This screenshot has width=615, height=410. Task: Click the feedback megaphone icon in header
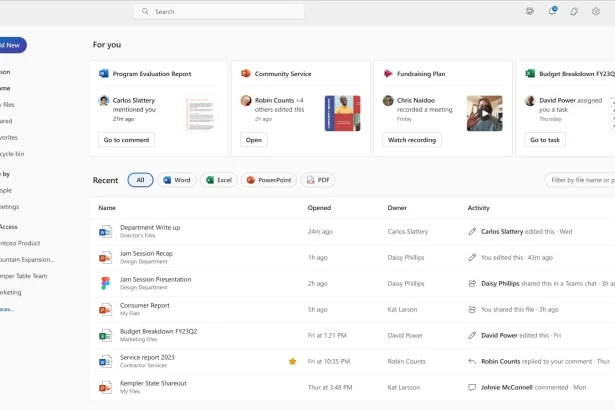click(574, 11)
